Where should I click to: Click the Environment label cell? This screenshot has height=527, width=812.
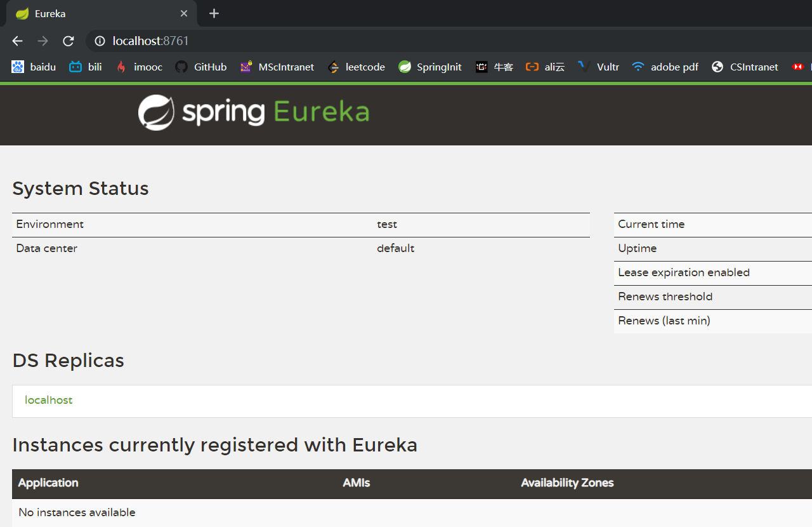tap(50, 224)
